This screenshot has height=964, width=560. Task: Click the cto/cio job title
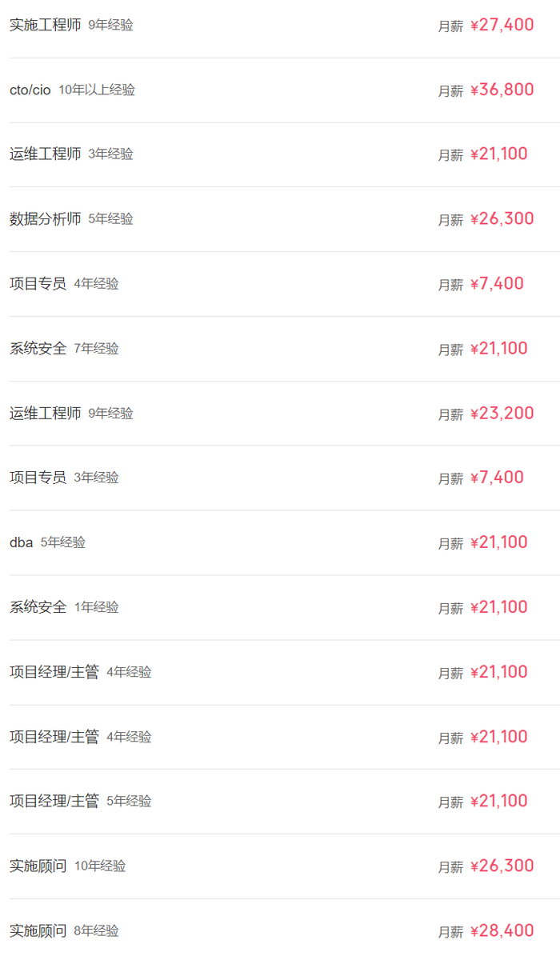[30, 90]
